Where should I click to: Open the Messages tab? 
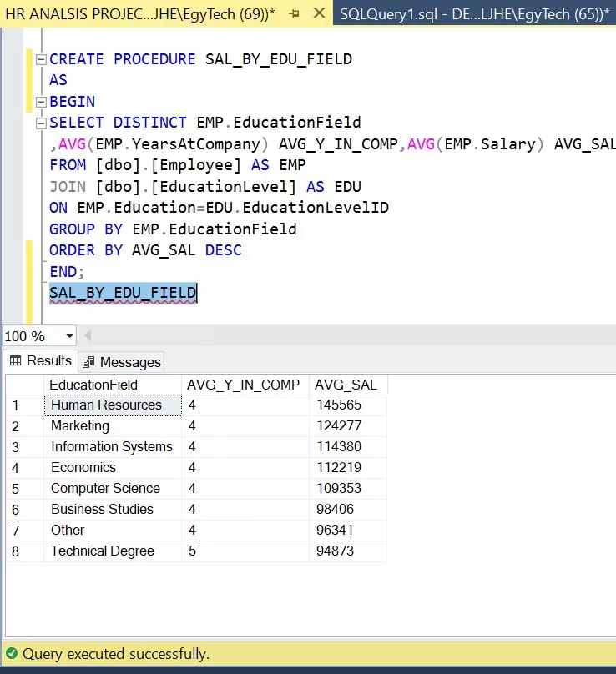tap(121, 362)
